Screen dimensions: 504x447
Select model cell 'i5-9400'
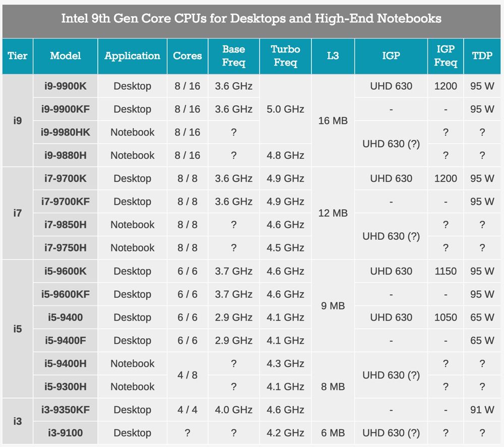(x=66, y=317)
